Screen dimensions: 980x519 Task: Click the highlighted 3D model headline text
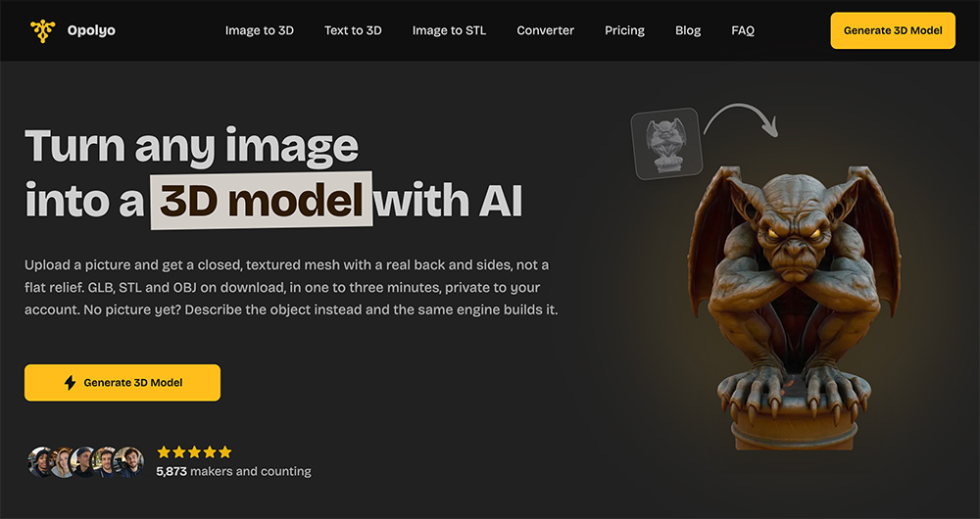pos(262,201)
